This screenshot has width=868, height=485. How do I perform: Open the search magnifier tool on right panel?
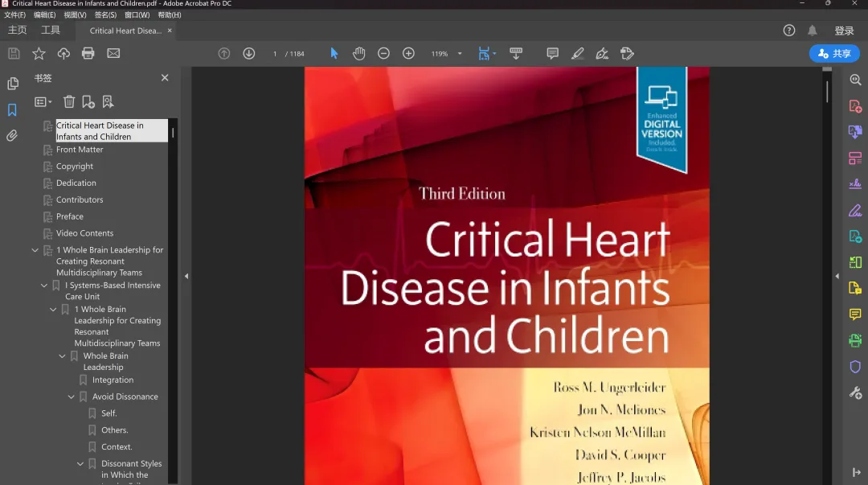click(855, 80)
